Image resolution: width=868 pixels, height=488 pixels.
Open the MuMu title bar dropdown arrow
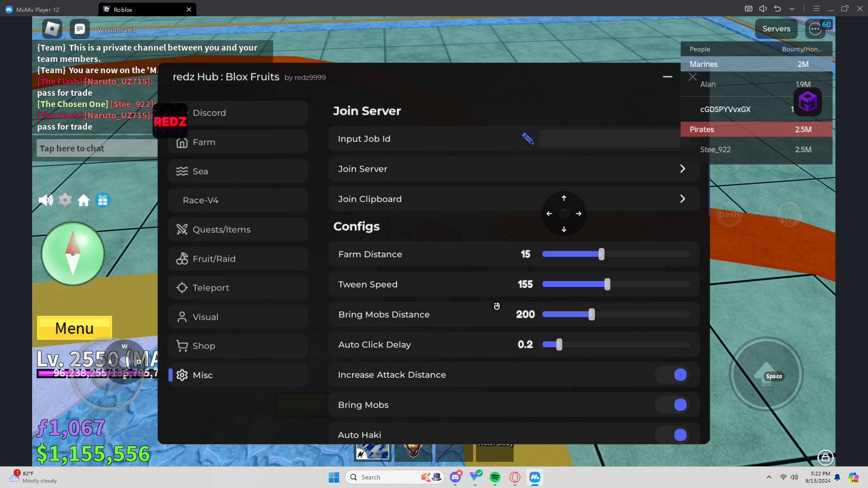click(792, 9)
